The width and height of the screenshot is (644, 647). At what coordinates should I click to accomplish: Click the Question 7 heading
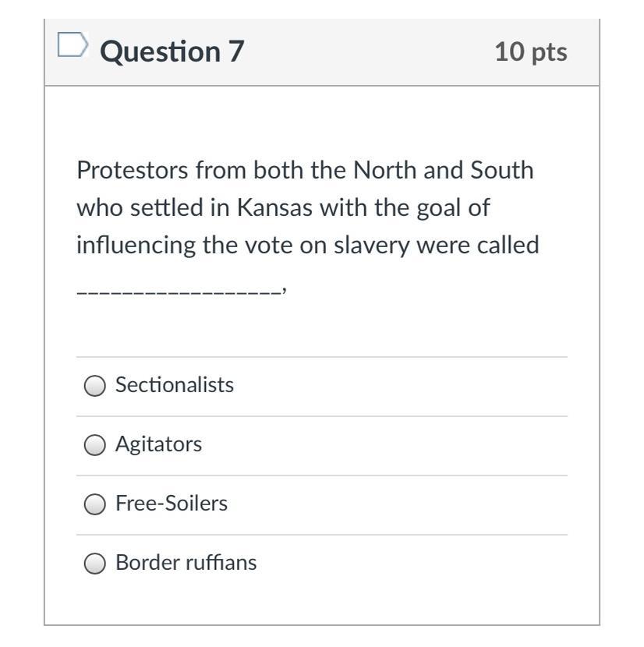point(172,51)
